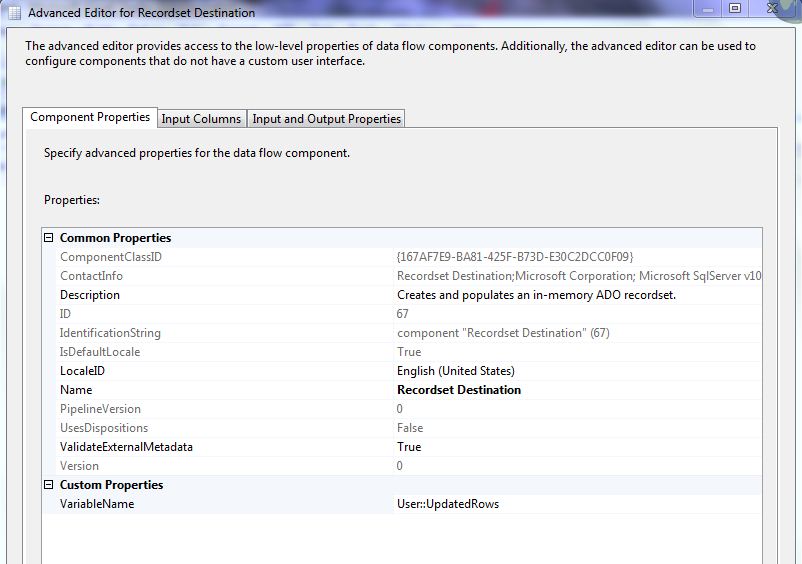802x564 pixels.
Task: Collapse the Common Properties section
Action: (x=48, y=238)
